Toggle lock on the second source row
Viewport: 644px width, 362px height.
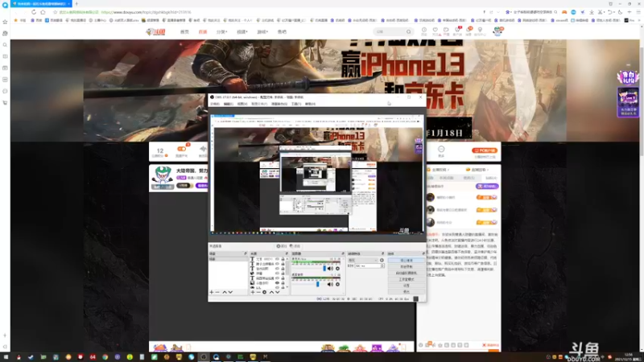click(283, 264)
